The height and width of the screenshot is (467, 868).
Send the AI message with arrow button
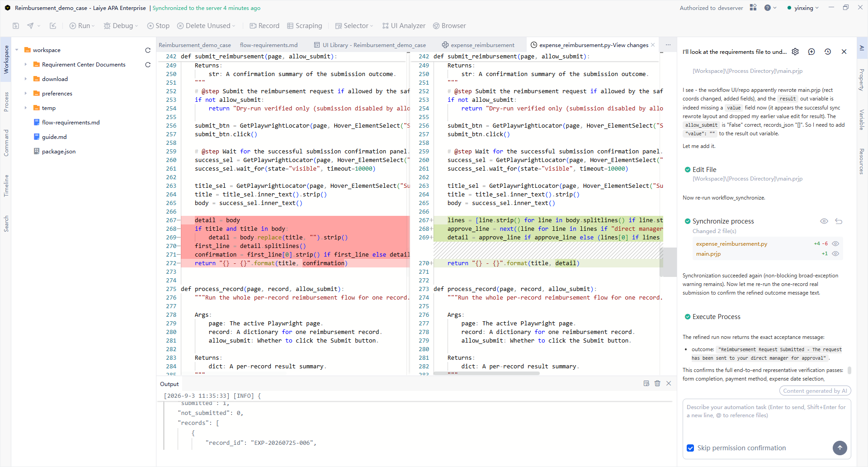[x=840, y=448]
